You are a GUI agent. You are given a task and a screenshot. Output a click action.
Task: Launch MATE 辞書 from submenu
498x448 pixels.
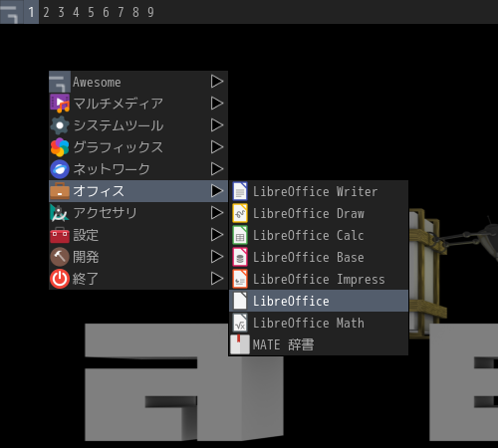coord(319,344)
